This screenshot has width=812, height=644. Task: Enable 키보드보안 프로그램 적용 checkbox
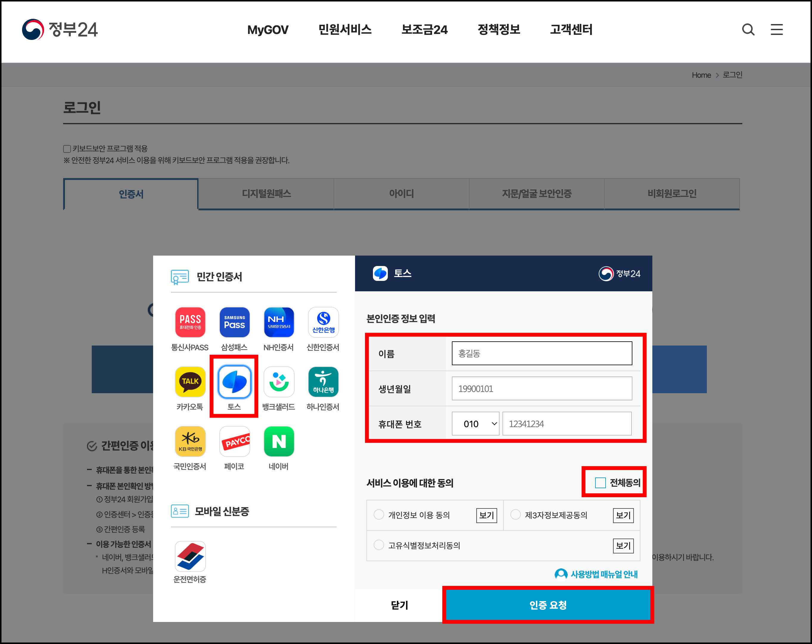[67, 149]
